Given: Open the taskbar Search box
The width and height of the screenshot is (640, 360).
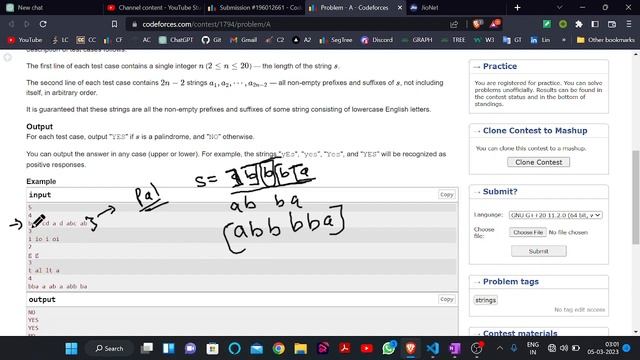Looking at the screenshot, I should (109, 348).
